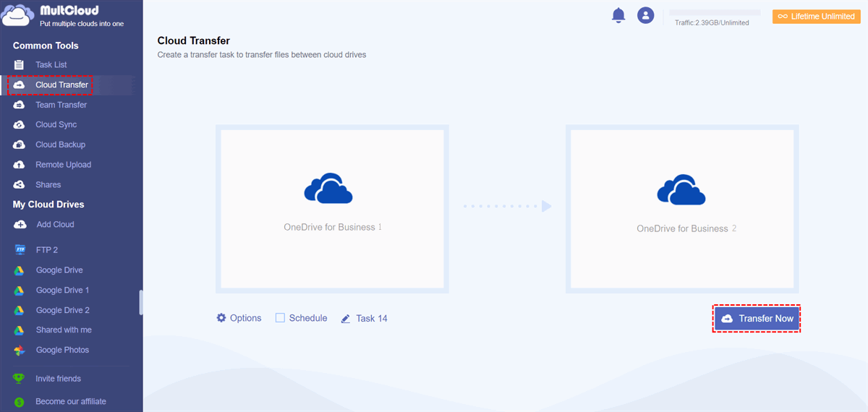The height and width of the screenshot is (412, 868).
Task: Click Add Cloud link
Action: click(56, 225)
